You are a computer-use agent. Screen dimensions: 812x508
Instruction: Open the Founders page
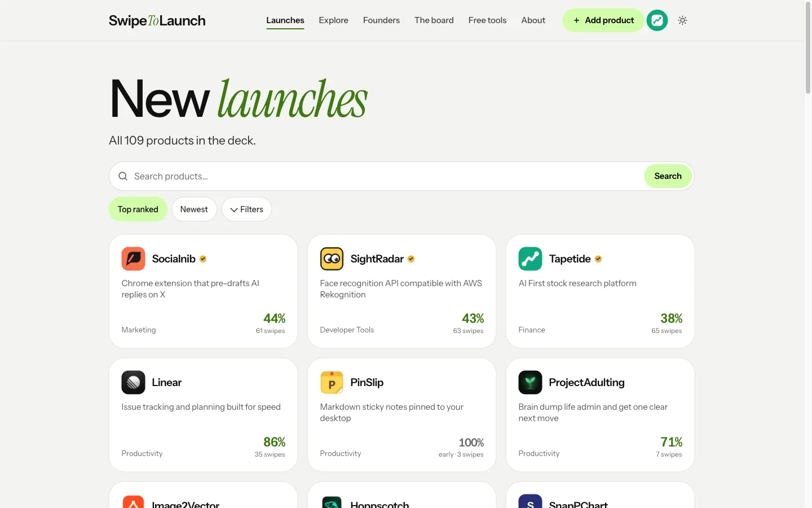click(x=381, y=20)
